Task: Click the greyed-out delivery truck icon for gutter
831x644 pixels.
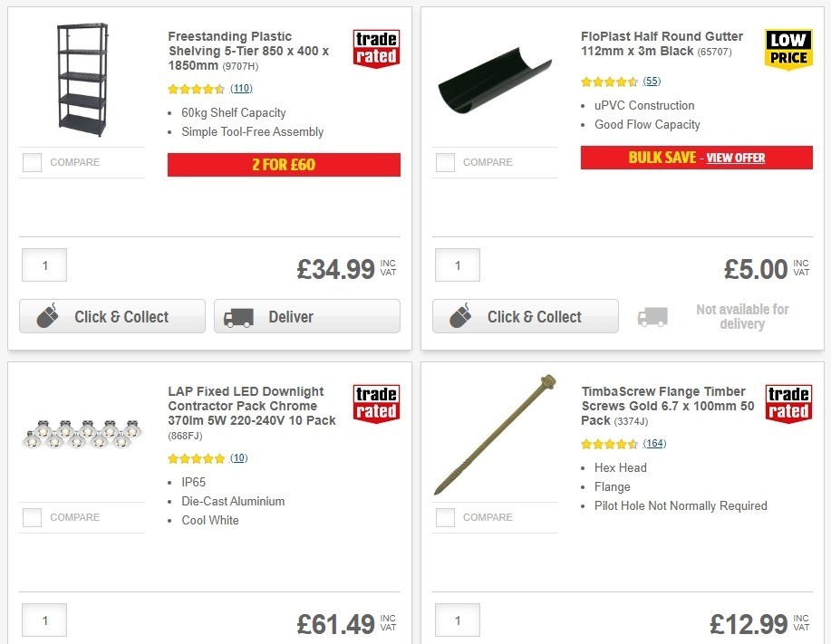Action: click(653, 317)
